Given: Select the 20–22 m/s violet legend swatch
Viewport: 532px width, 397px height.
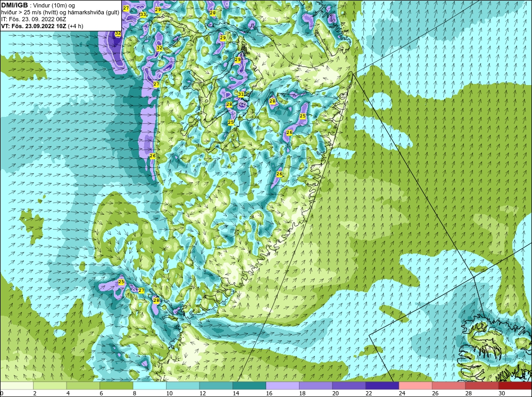Looking at the screenshot, I should point(349,385).
